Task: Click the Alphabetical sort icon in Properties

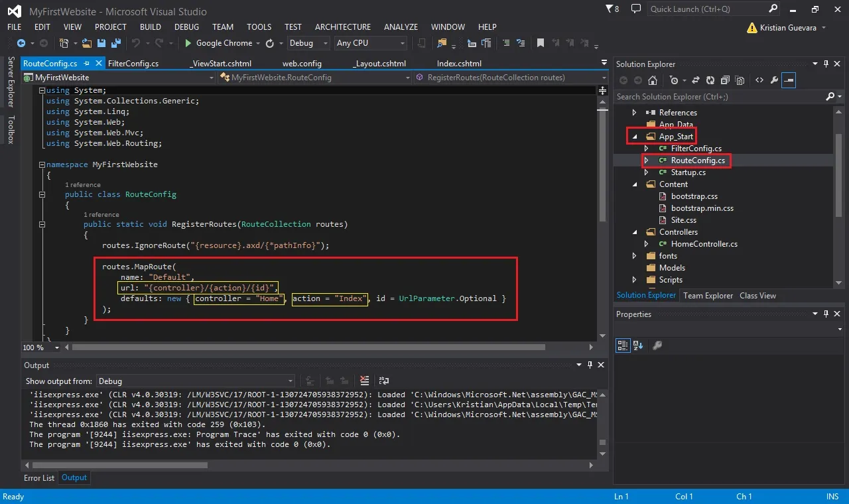Action: tap(638, 346)
